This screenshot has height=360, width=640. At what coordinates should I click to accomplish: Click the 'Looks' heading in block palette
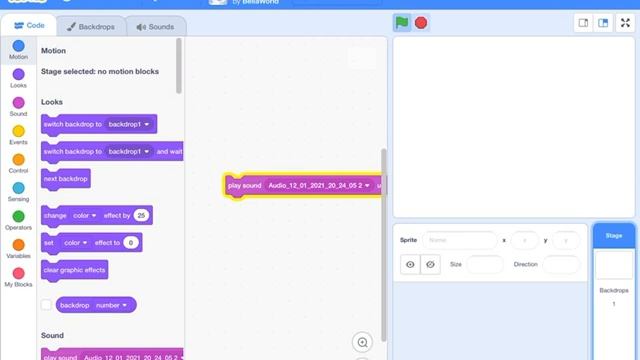(x=52, y=102)
